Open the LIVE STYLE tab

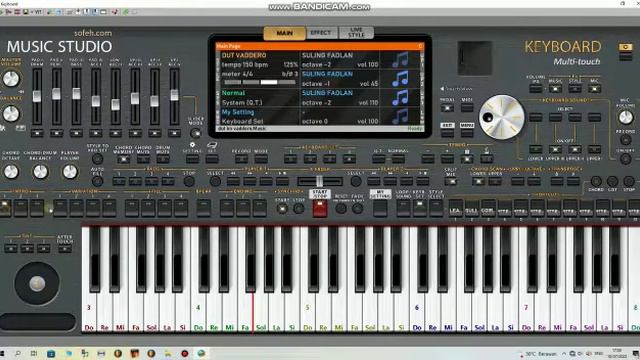click(x=356, y=33)
